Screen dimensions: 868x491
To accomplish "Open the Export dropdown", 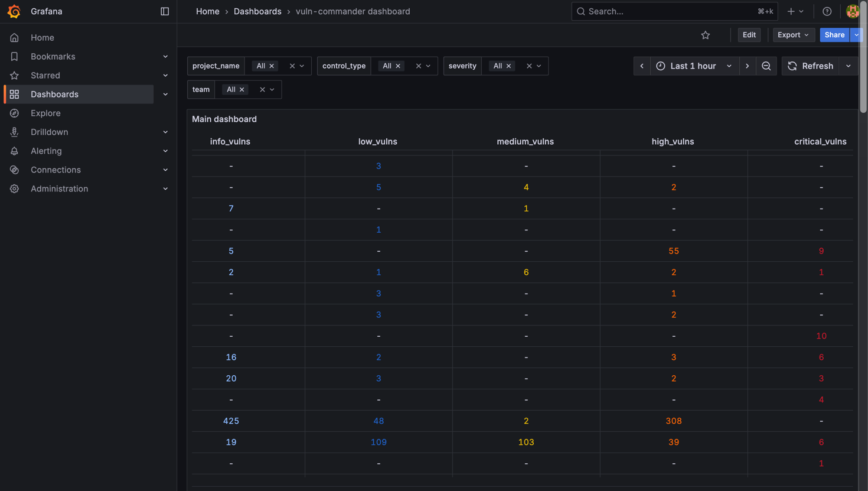I will point(794,35).
